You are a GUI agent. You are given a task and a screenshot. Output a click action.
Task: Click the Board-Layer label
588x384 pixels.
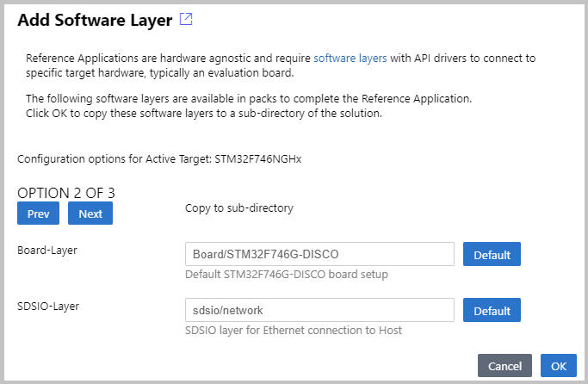coord(47,251)
